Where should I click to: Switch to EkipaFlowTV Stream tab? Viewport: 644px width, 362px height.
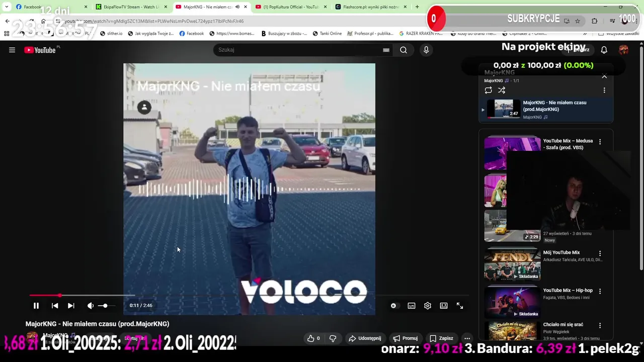pos(132,7)
